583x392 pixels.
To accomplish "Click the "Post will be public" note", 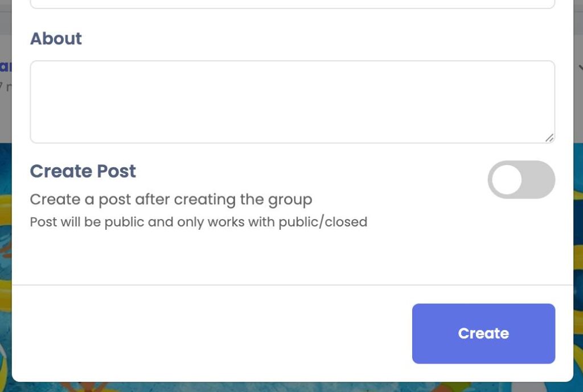I will (199, 222).
